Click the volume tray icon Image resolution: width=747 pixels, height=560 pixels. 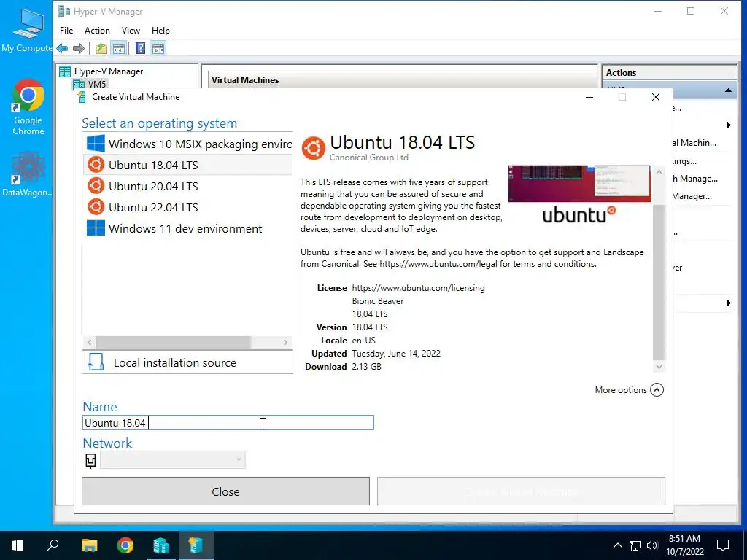pyautogui.click(x=652, y=545)
